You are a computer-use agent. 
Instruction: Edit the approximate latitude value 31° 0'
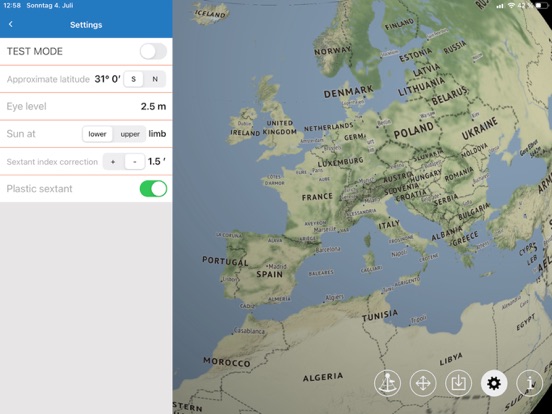[x=107, y=79]
